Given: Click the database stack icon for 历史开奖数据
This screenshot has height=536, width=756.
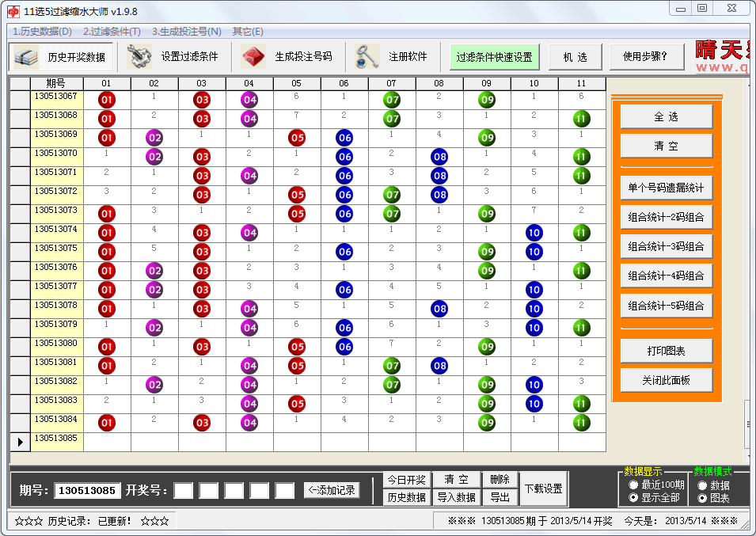Looking at the screenshot, I should (26, 57).
